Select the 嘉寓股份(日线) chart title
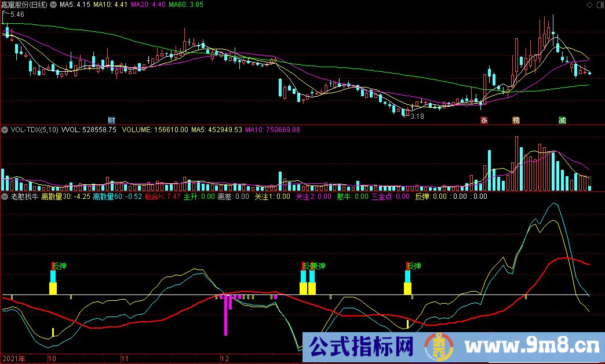 tap(24, 5)
